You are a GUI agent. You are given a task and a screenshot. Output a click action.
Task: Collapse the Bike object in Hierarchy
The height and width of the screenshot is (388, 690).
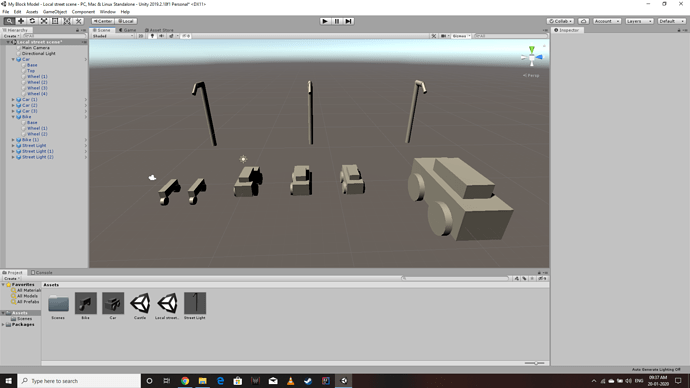coord(13,117)
